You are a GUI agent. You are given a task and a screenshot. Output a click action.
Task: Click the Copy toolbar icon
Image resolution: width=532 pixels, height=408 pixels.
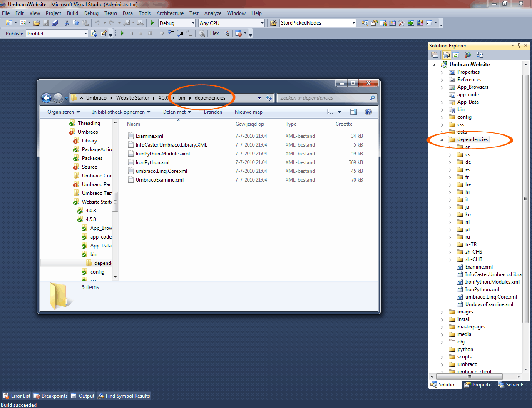tap(76, 23)
